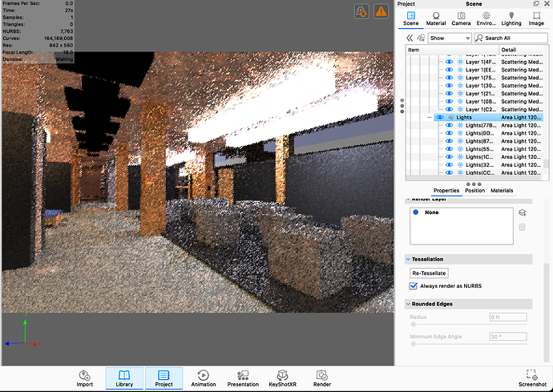553x392 pixels.
Task: Open the Render dialog
Action: point(322,378)
